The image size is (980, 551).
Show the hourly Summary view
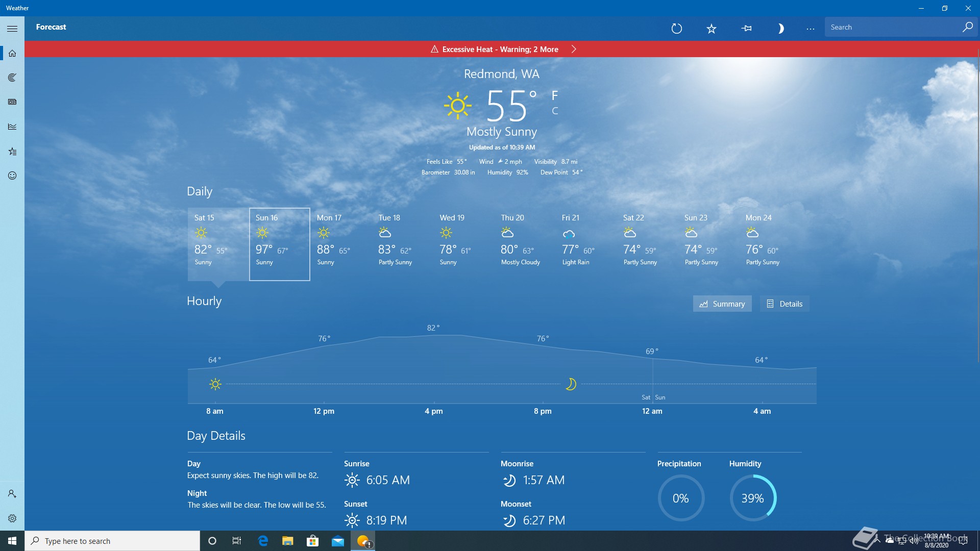coord(722,304)
